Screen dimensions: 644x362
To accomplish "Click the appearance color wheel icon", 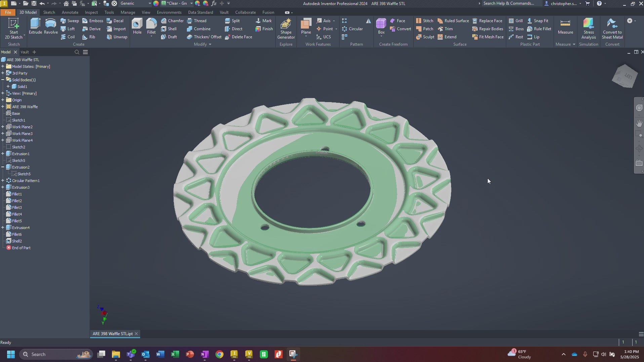I will [156, 3].
